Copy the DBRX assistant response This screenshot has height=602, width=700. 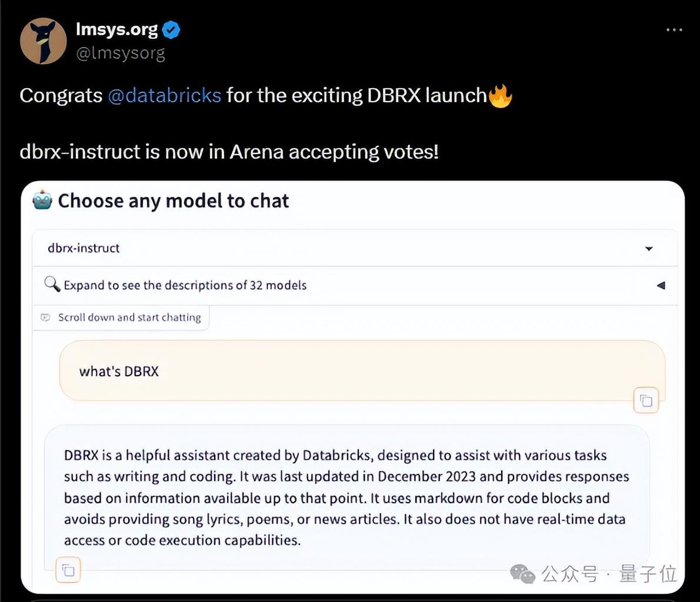pos(68,570)
